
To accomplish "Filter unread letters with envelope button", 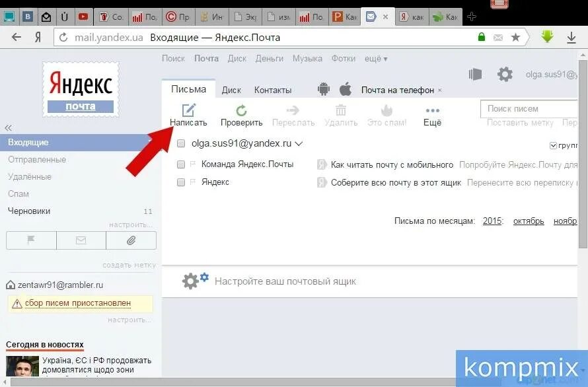I will [x=81, y=240].
